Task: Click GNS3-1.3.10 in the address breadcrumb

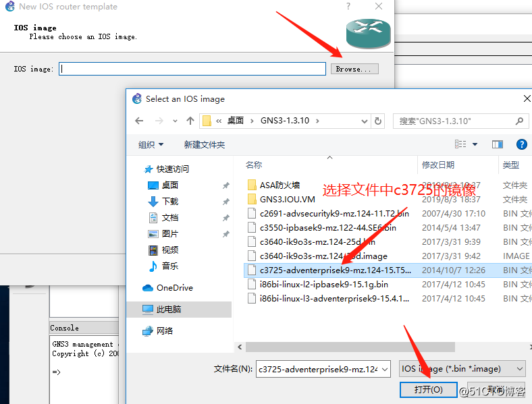Action: point(285,121)
